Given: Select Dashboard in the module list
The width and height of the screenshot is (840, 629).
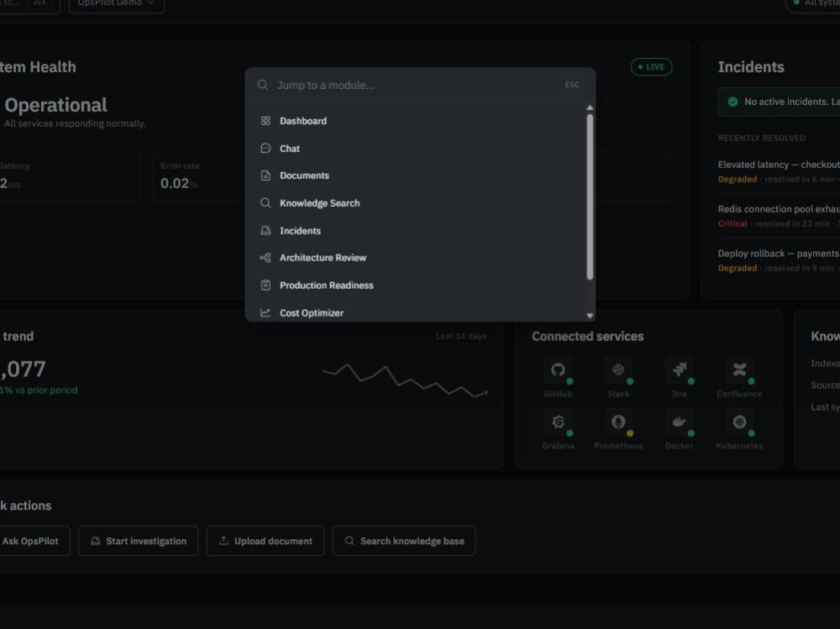Looking at the screenshot, I should 416,121.
